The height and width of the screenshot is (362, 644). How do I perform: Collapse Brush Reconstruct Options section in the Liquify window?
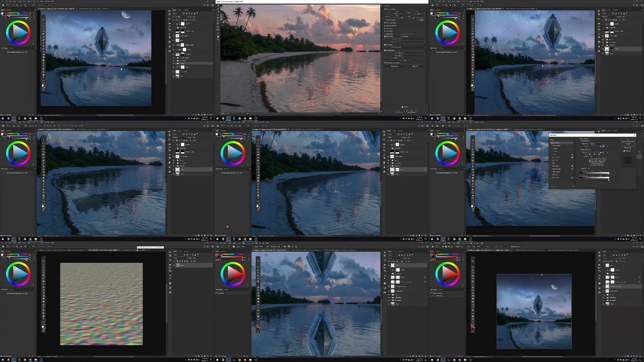385,63
